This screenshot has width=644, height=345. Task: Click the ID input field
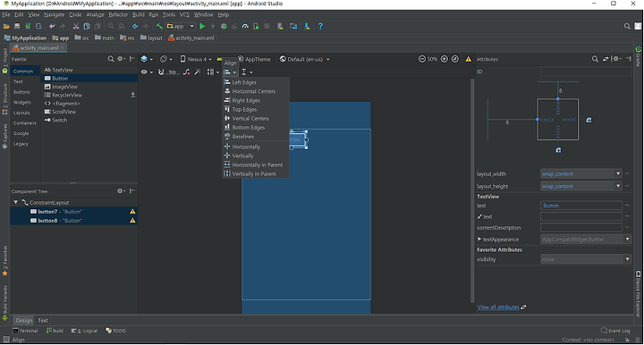[585, 72]
